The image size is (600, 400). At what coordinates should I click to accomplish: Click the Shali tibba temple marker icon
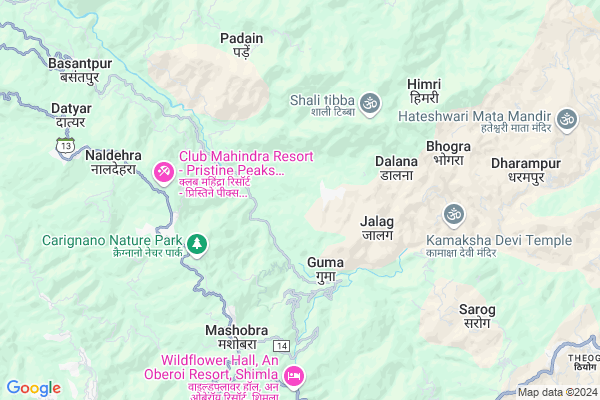[x=370, y=104]
